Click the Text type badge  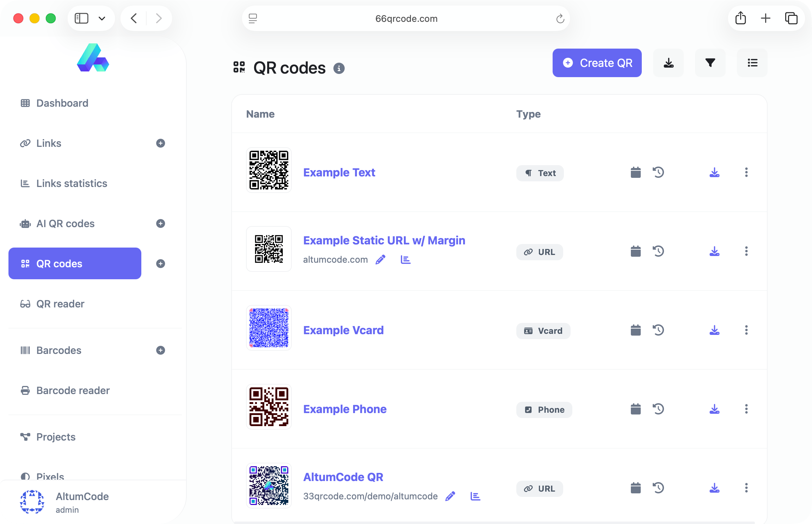click(x=540, y=173)
